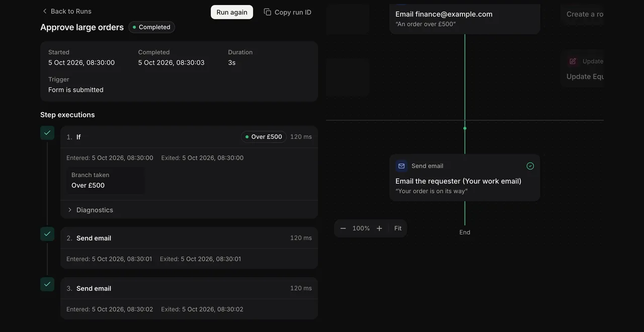Viewport: 644px width, 332px height.
Task: Select the Email the requester node
Action: (465, 178)
